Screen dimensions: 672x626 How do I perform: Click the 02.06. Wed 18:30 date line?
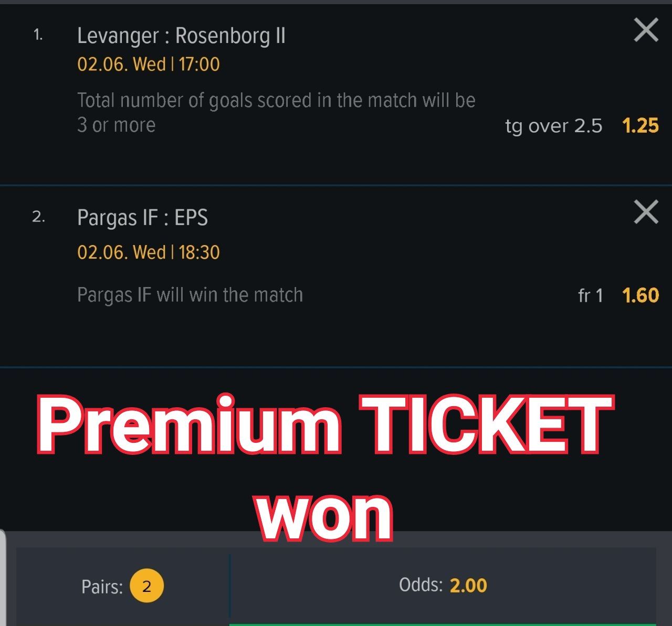point(149,252)
